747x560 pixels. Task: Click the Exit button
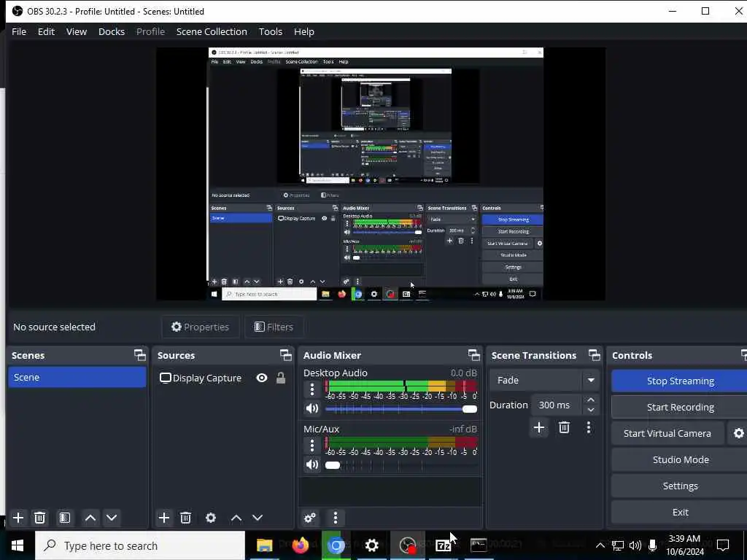(x=681, y=512)
